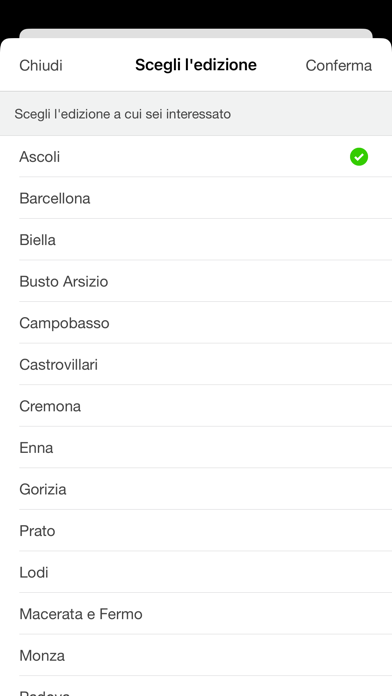The height and width of the screenshot is (696, 392).
Task: Confirm selection with the Conferma button
Action: (x=339, y=65)
